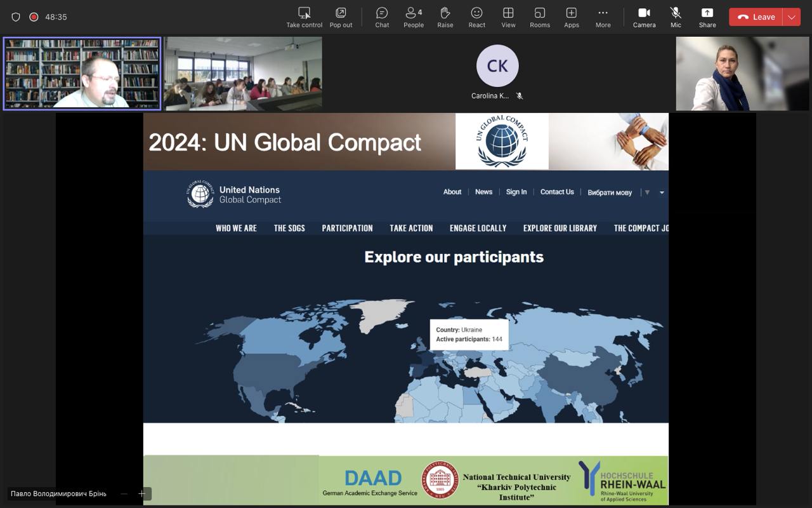Click Carolina K's CK avatar tile

point(497,66)
